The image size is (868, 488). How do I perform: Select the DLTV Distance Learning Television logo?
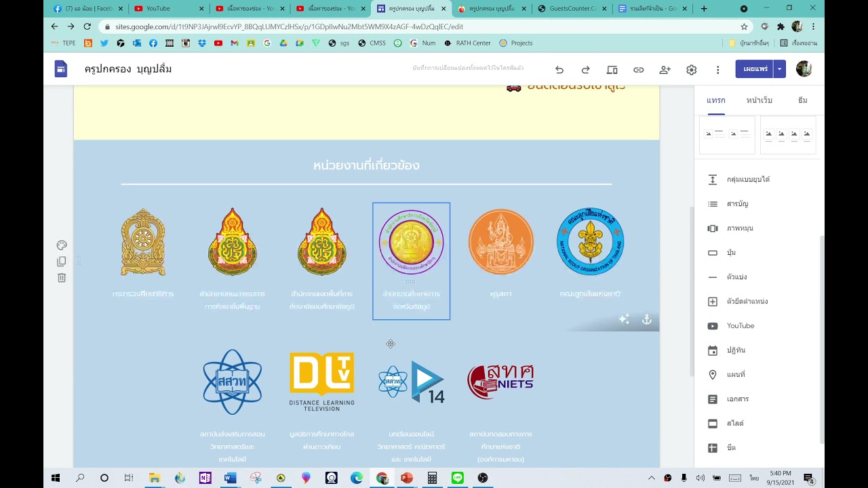321,382
